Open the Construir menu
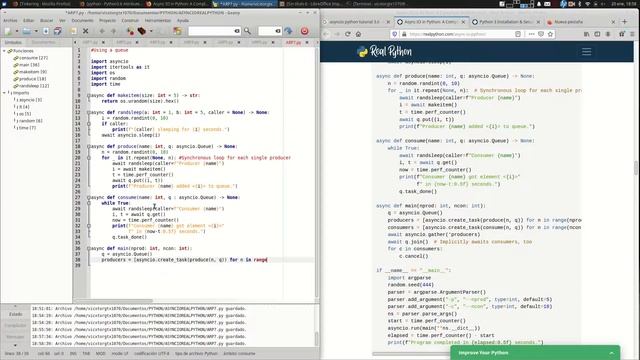The width and height of the screenshot is (640, 360). pyautogui.click(x=130, y=20)
